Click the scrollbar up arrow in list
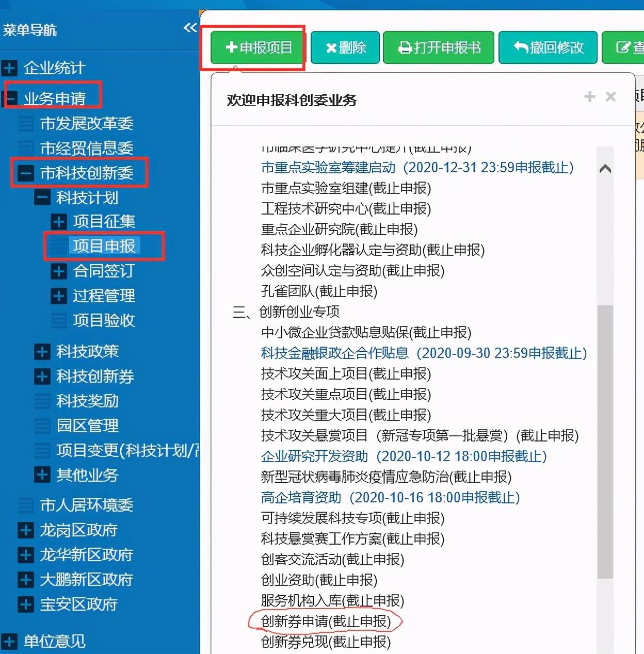This screenshot has width=644, height=654. [x=605, y=169]
